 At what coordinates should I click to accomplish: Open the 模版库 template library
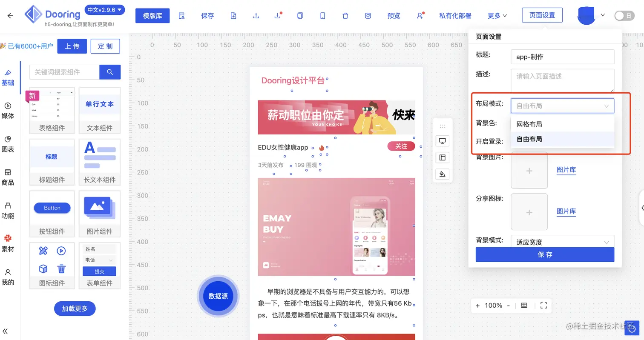point(152,16)
